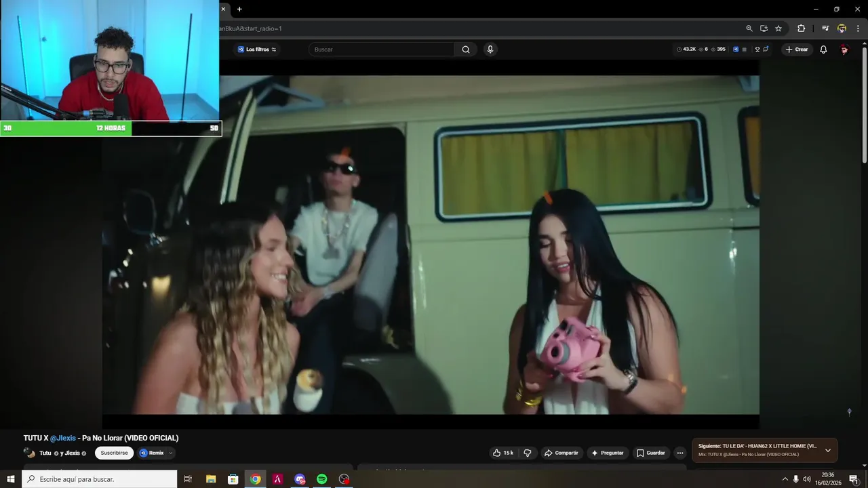Click the browser address bar URL
868x488 pixels.
(250, 28)
